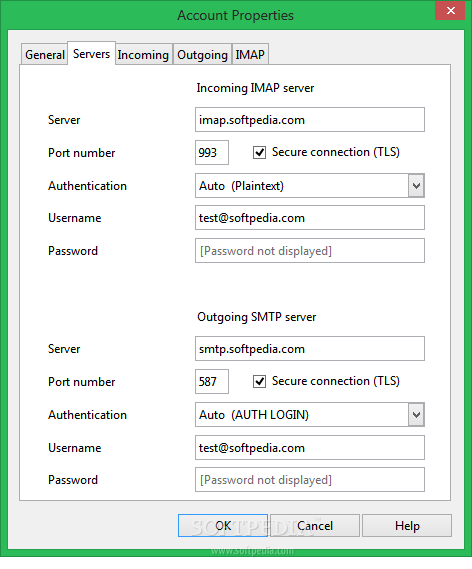The height and width of the screenshot is (569, 472).
Task: Click the Cancel button
Action: coord(315,525)
